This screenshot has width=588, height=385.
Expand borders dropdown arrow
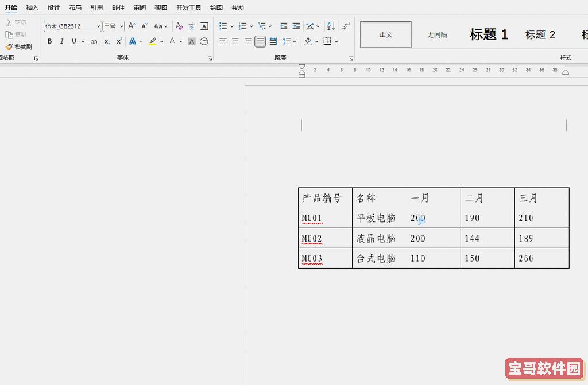[x=336, y=42]
